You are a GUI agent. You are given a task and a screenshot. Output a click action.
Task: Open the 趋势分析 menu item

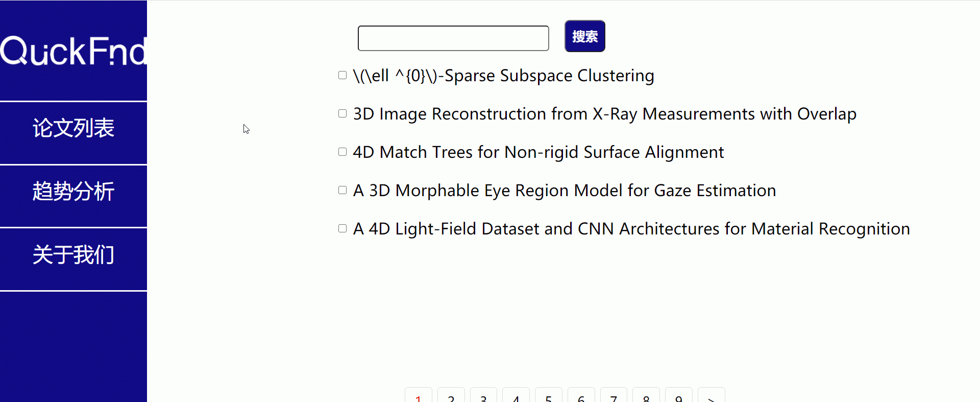click(73, 196)
